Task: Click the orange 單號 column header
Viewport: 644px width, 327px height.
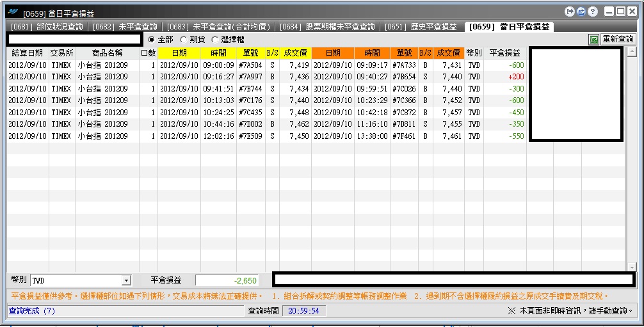Action: coord(404,53)
